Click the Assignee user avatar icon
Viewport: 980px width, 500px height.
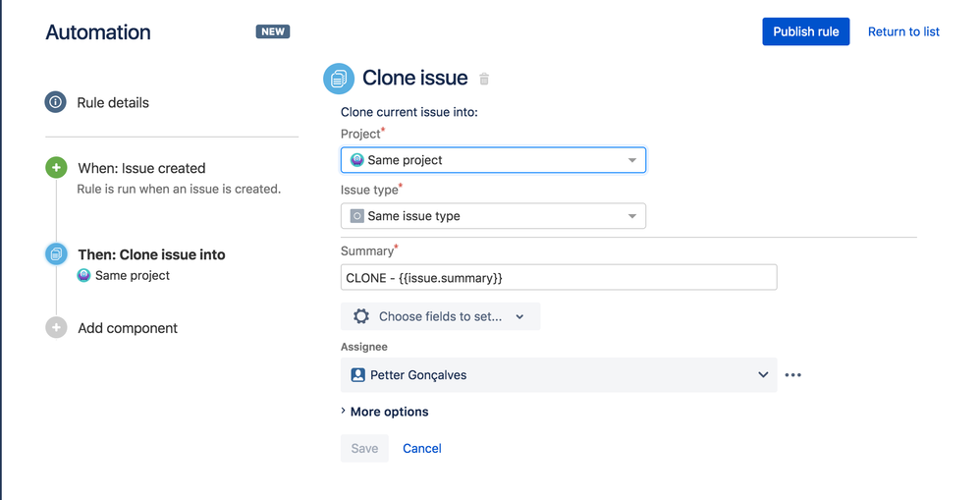pyautogui.click(x=357, y=375)
